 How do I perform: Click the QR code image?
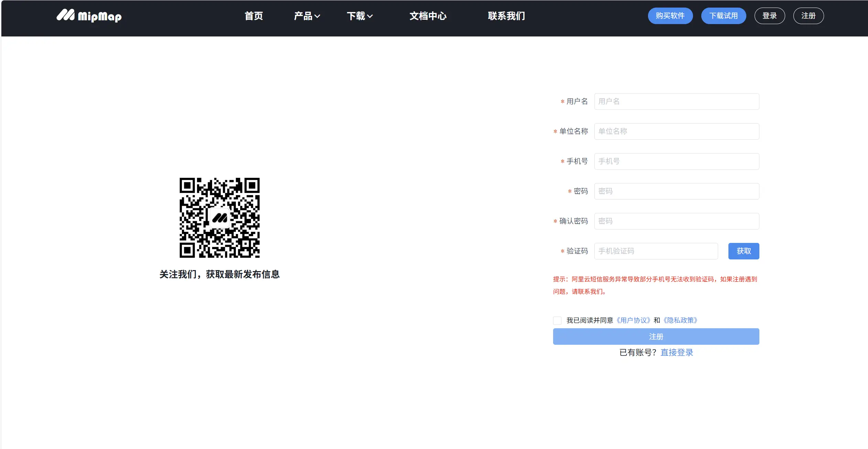[x=219, y=218]
